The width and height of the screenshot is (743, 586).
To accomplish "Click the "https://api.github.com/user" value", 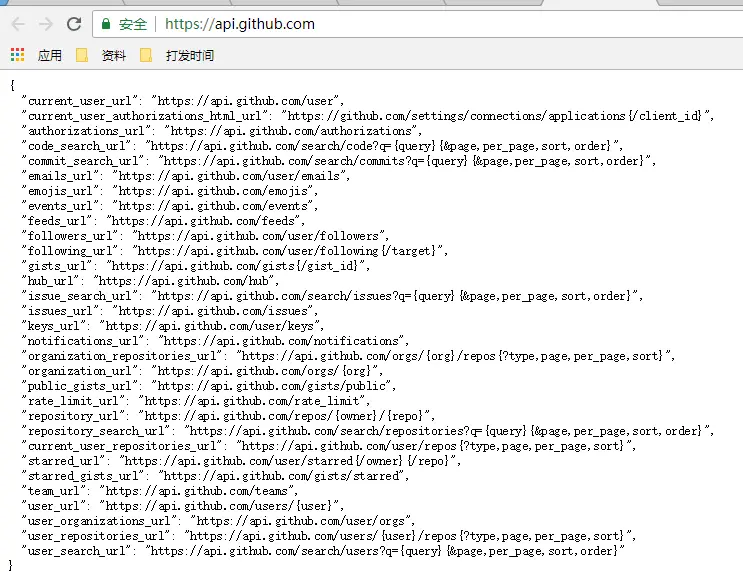I will (245, 101).
